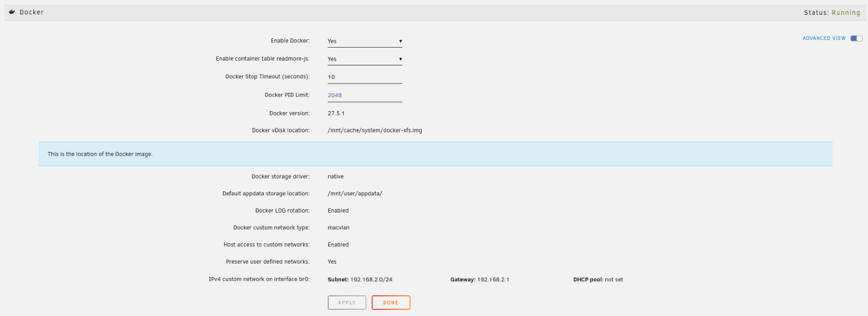
Task: Click the Docker storage driver label
Action: (280, 176)
